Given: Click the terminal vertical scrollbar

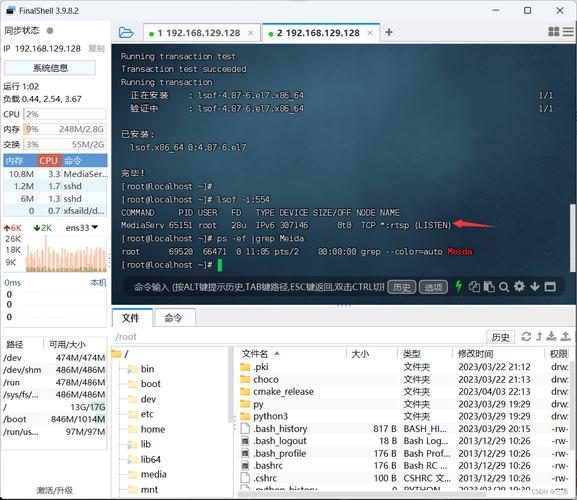Looking at the screenshot, I should point(572,238).
